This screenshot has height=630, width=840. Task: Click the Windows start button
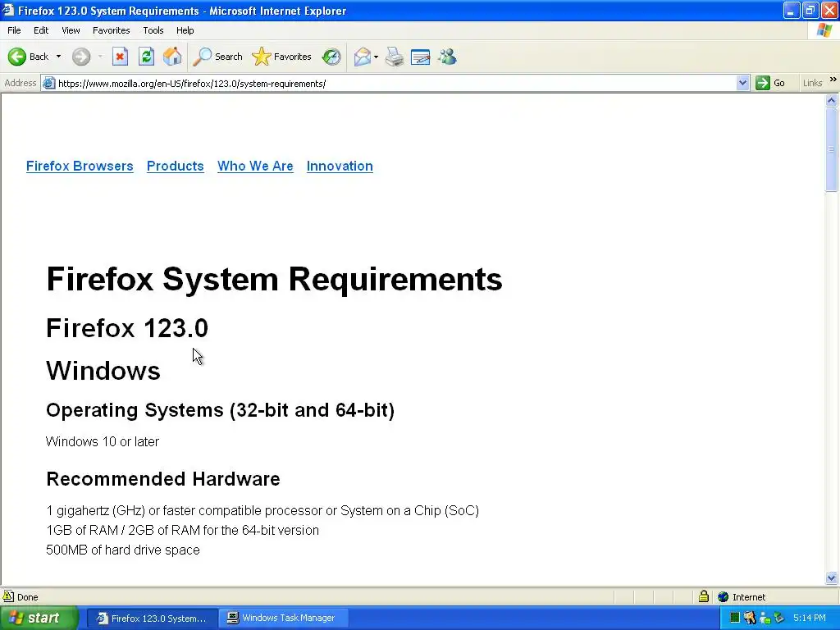pyautogui.click(x=39, y=618)
